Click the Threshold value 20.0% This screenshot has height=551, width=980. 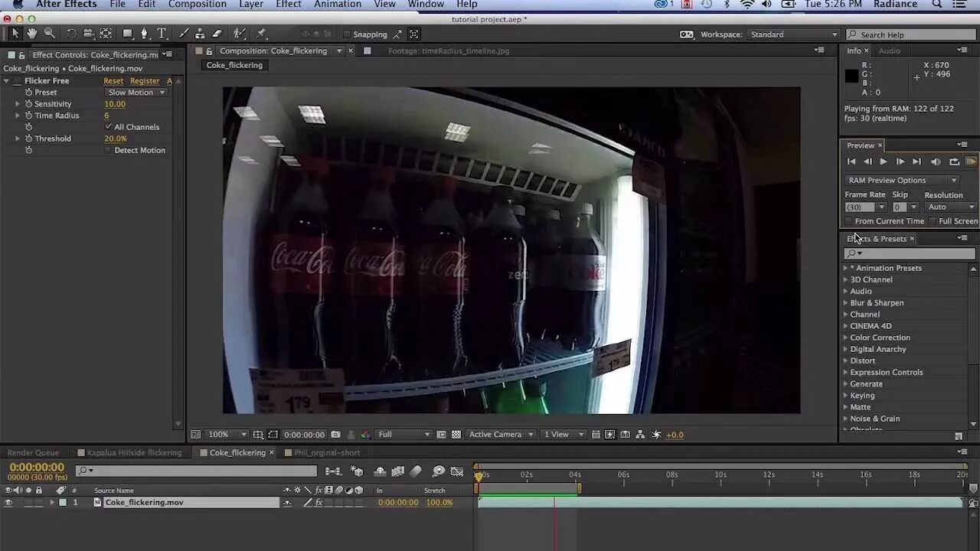click(x=116, y=139)
